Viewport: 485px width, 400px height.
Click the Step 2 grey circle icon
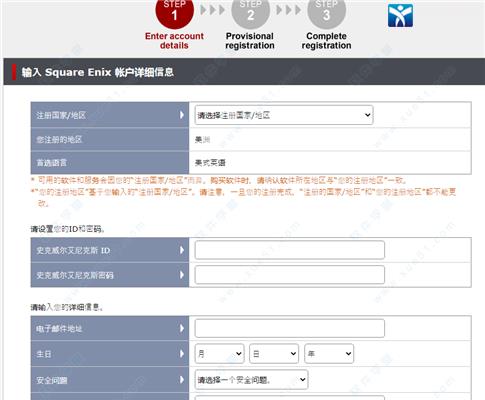tap(250, 13)
